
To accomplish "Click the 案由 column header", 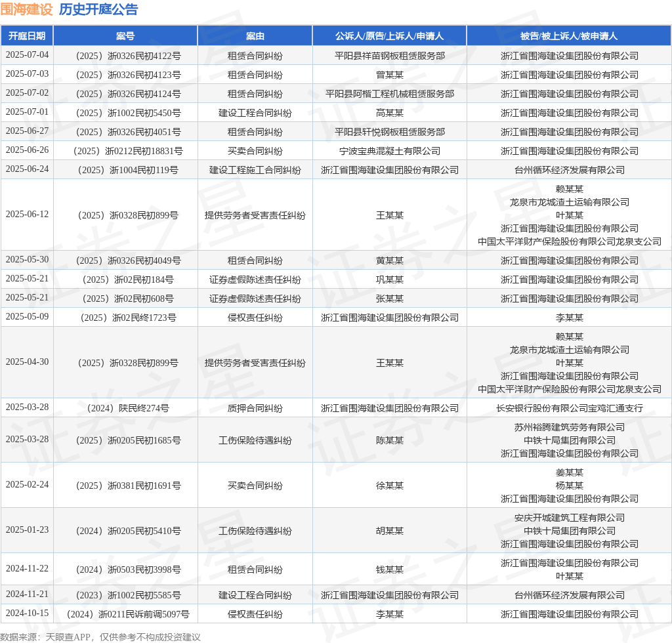I will click(255, 36).
